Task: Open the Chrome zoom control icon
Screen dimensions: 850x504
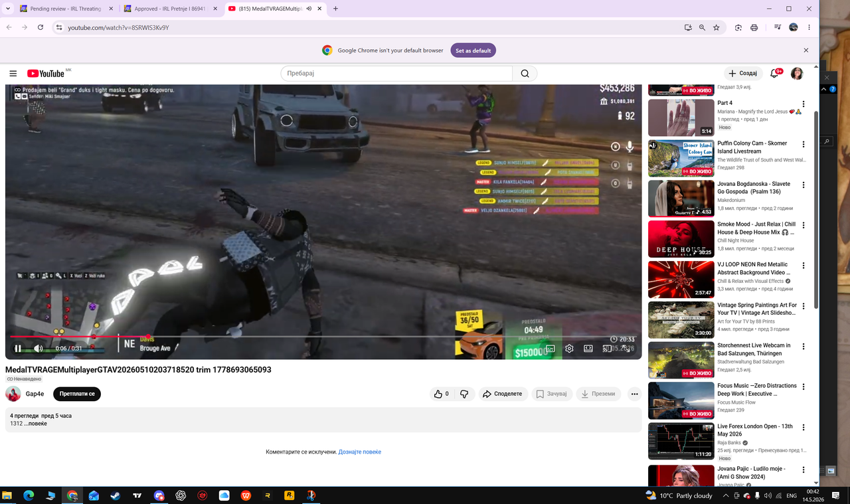Action: [702, 27]
